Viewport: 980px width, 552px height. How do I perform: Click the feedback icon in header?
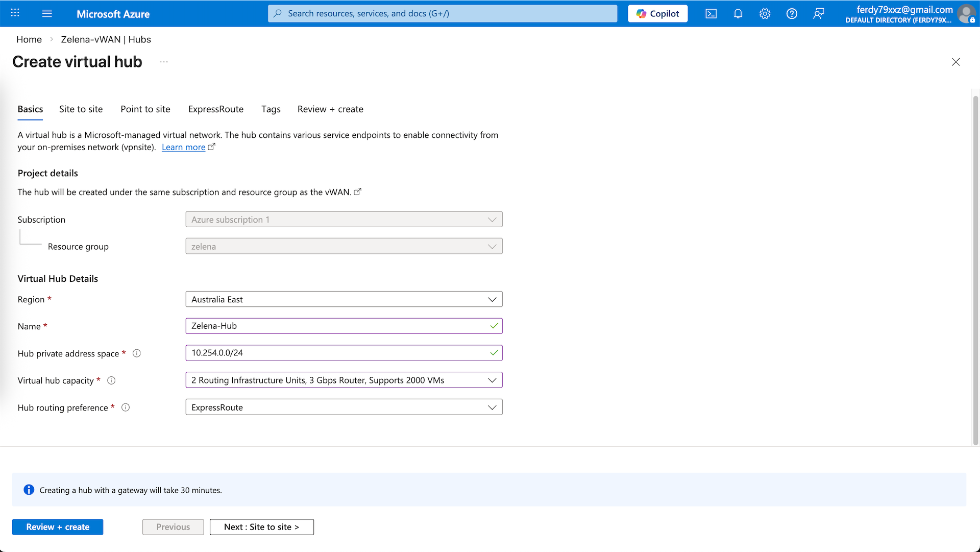click(x=819, y=14)
